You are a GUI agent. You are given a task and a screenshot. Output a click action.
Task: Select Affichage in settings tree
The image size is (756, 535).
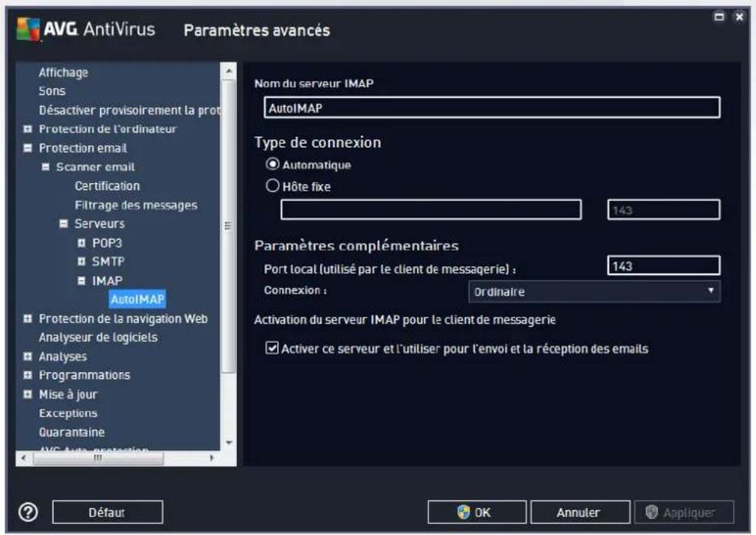pos(63,72)
